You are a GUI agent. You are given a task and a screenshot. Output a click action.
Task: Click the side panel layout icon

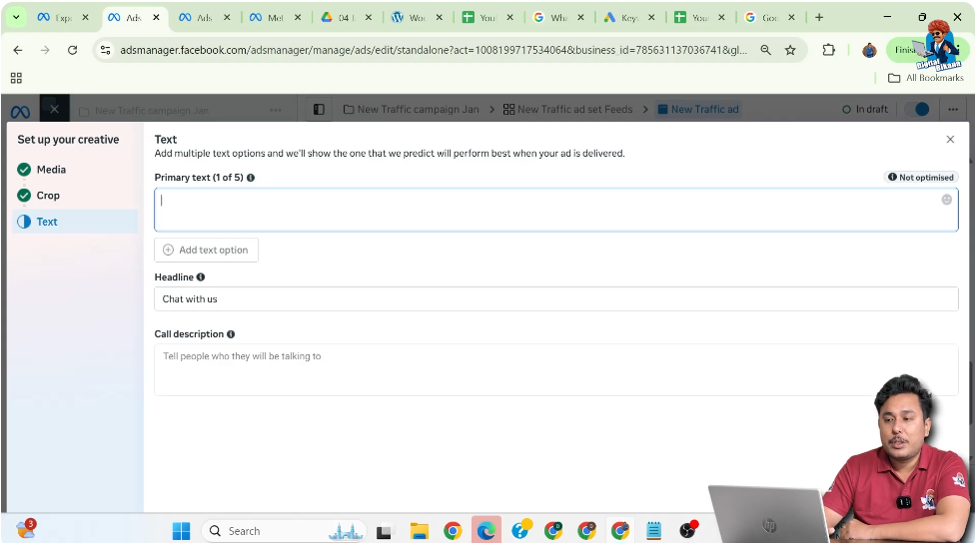319,110
